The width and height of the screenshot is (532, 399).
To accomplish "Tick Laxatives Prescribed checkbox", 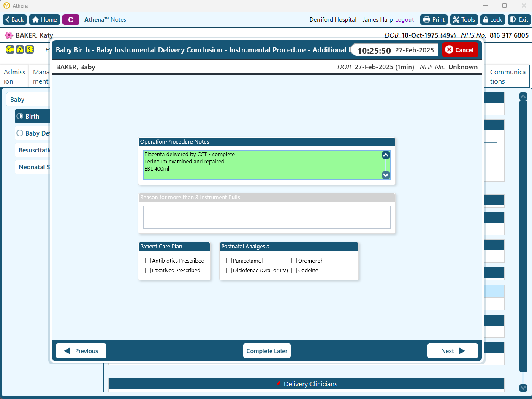I will tap(148, 271).
